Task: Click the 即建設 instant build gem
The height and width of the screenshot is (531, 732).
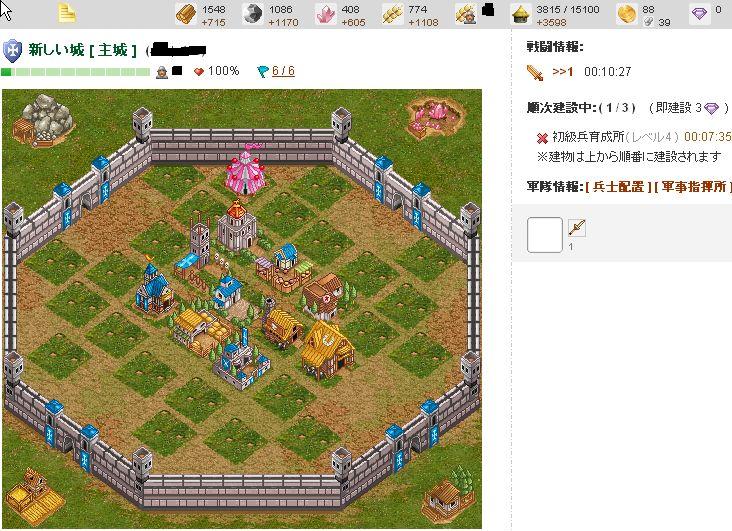Action: [711, 108]
